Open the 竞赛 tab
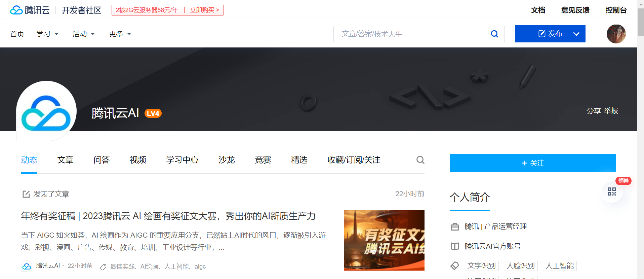The image size is (644, 279). coord(263,160)
